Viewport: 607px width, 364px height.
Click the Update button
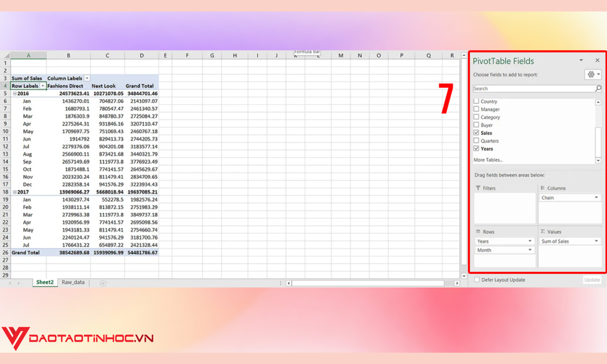592,280
